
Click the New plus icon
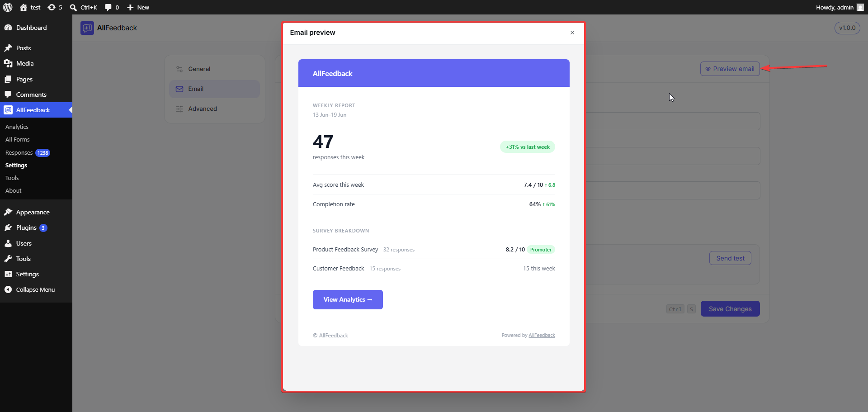point(130,7)
